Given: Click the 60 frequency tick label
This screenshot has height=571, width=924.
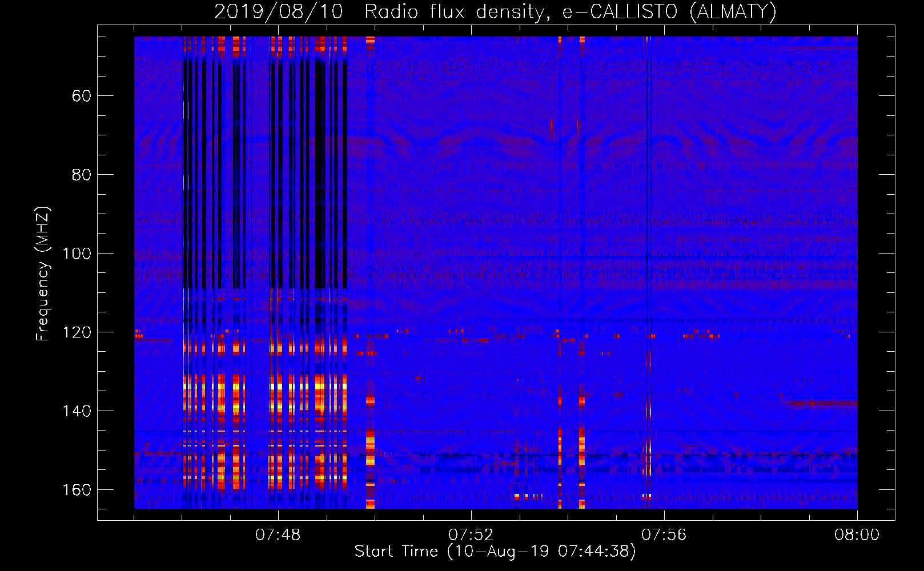Looking at the screenshot, I should point(82,96).
